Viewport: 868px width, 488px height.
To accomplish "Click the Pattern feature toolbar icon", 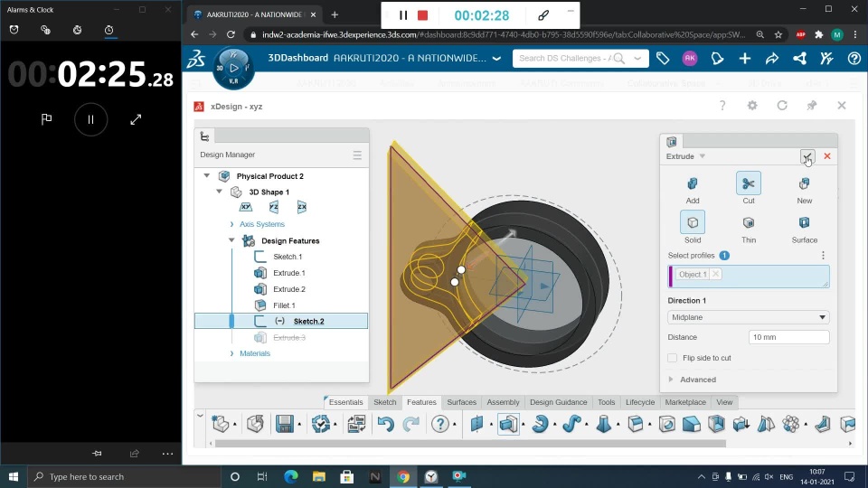I will click(x=791, y=425).
